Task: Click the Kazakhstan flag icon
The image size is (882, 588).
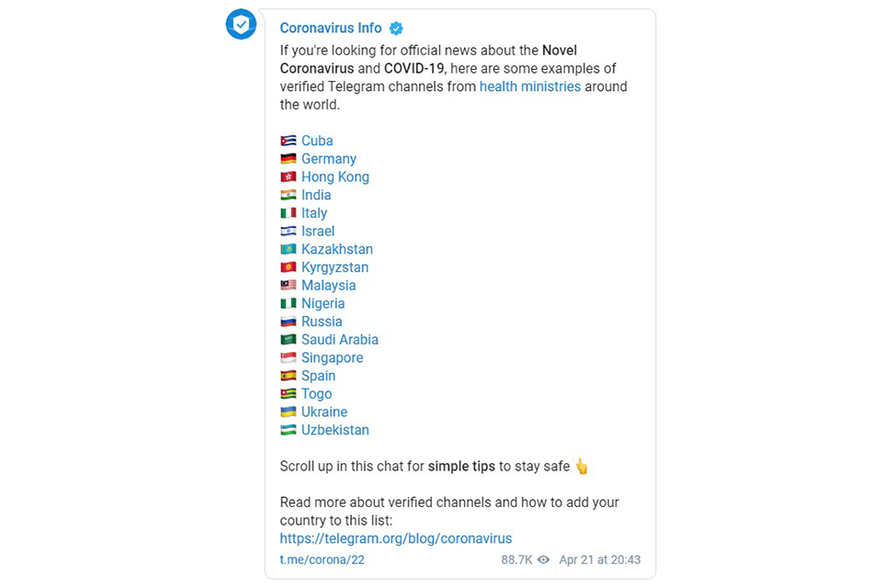Action: point(288,249)
